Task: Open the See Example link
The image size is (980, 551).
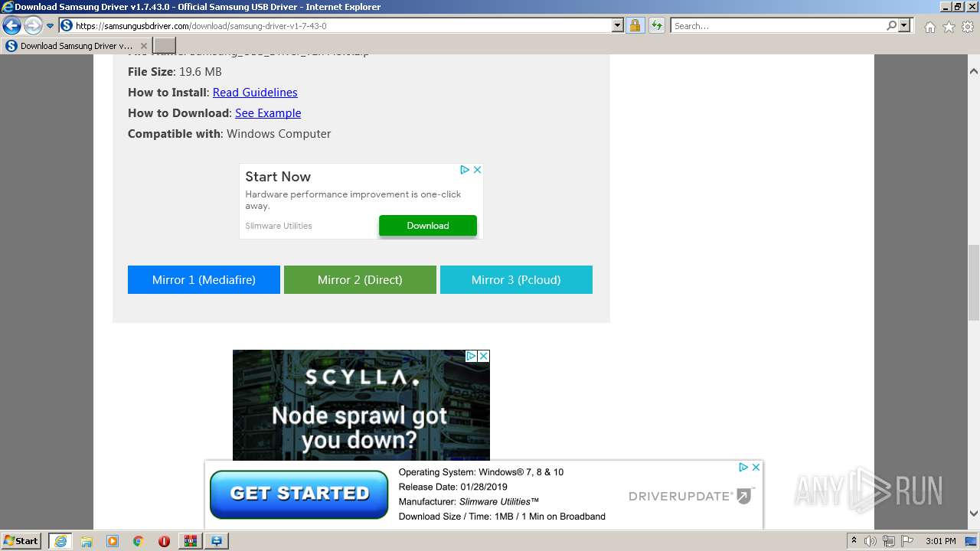Action: pyautogui.click(x=268, y=113)
